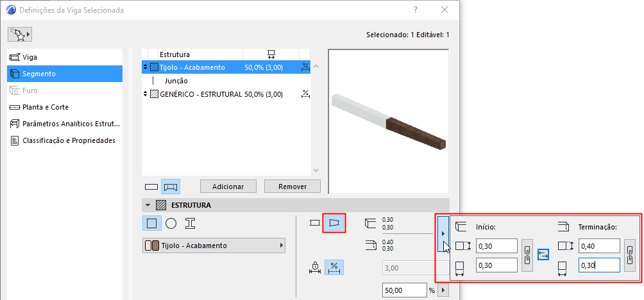Click Início height icon in flyout
Viewport: 644px width, 300px height.
point(464,246)
